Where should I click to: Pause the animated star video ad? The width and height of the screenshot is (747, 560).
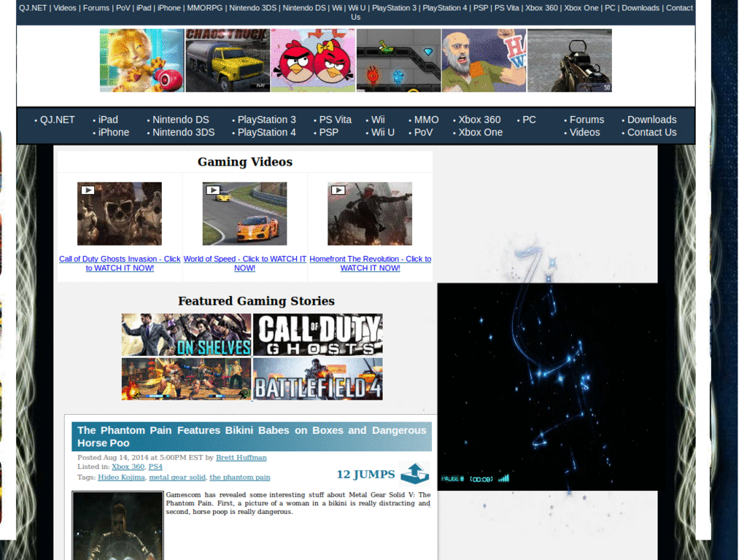452,478
